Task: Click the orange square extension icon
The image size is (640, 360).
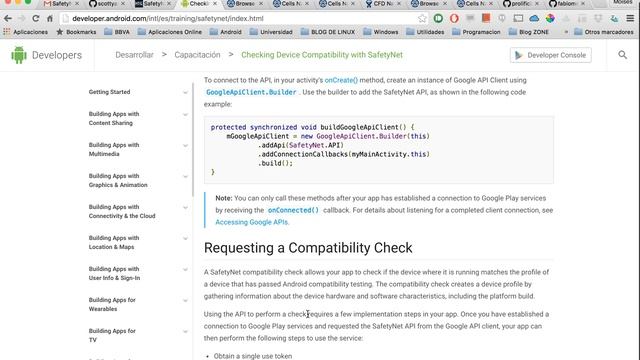Action: 486,18
